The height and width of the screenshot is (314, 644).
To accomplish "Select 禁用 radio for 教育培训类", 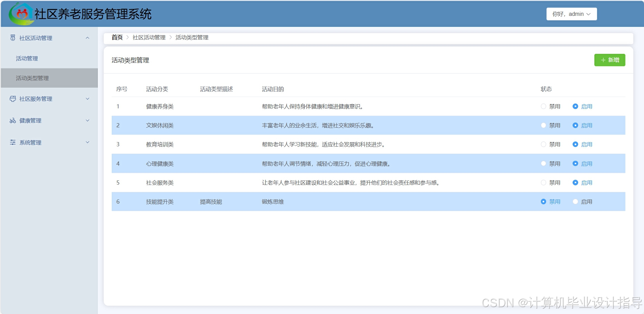I will tap(543, 144).
